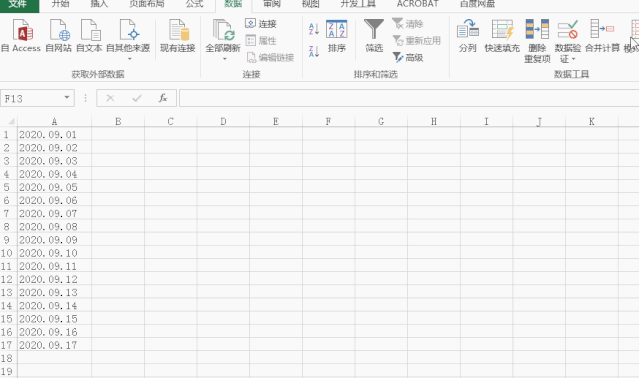Select column K header

(592, 121)
